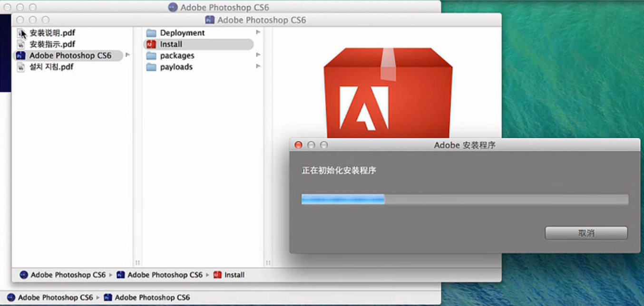Image resolution: width=644 pixels, height=306 pixels.
Task: Select the Install item name
Action: [171, 44]
